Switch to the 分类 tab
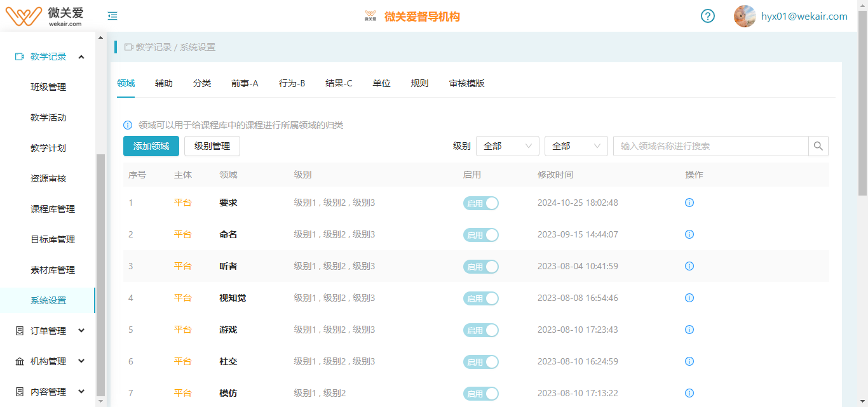The image size is (868, 407). (202, 83)
